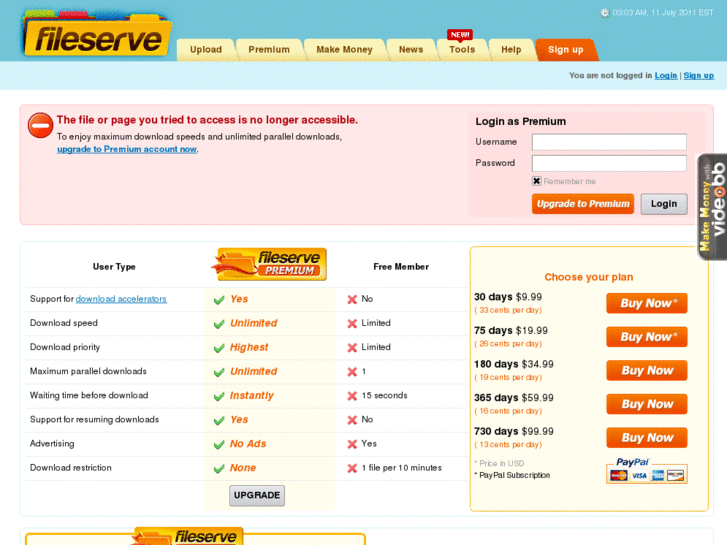727x545 pixels.
Task: Focus the Password input field
Action: (x=609, y=163)
